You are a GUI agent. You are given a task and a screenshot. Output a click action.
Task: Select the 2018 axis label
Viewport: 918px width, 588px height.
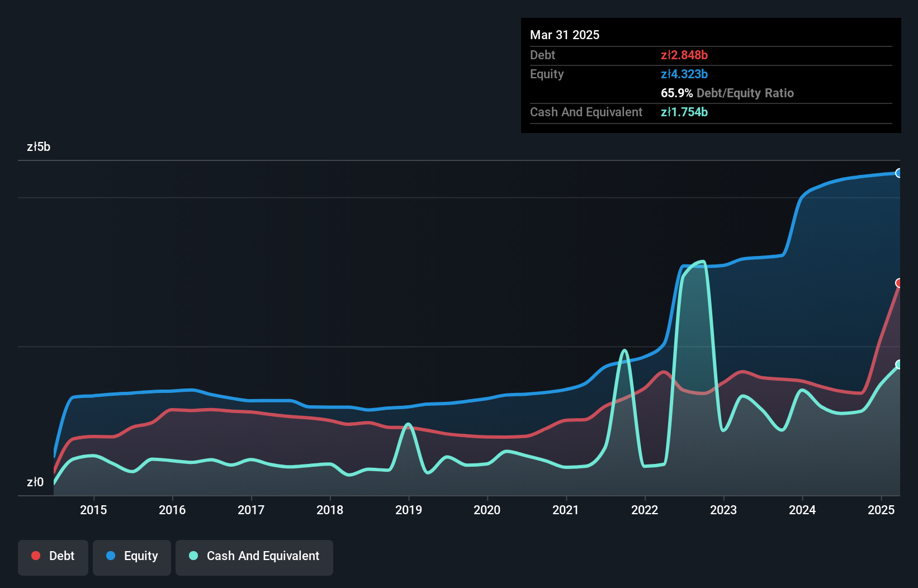(x=330, y=510)
